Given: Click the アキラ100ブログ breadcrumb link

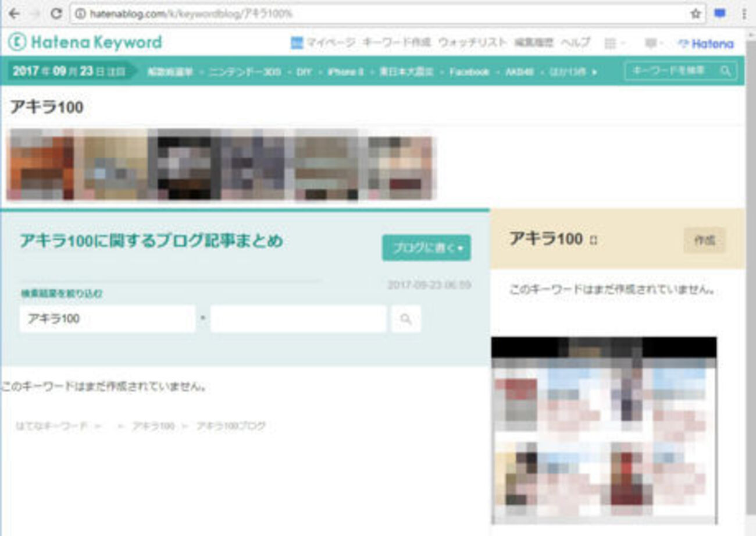Looking at the screenshot, I should pyautogui.click(x=231, y=426).
